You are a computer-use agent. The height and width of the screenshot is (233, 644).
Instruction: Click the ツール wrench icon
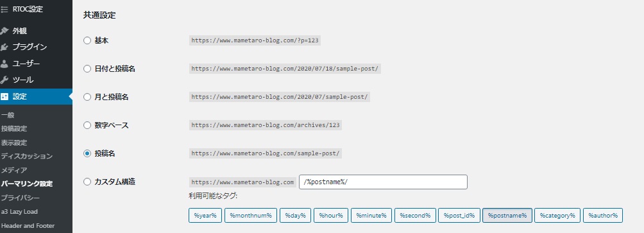[x=4, y=80]
